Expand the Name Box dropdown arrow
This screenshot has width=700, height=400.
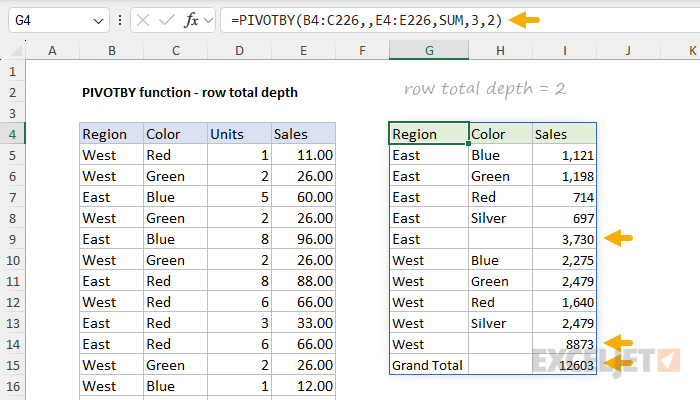98,21
